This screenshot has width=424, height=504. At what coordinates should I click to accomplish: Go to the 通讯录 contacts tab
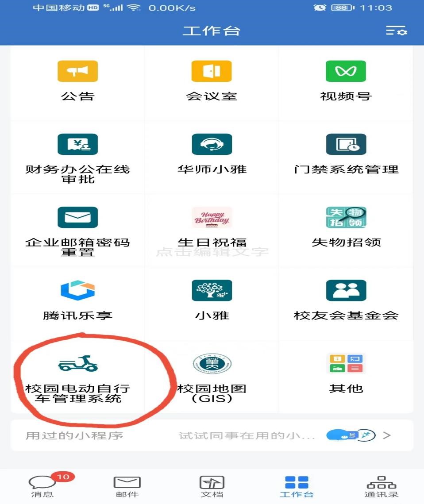pyautogui.click(x=381, y=486)
